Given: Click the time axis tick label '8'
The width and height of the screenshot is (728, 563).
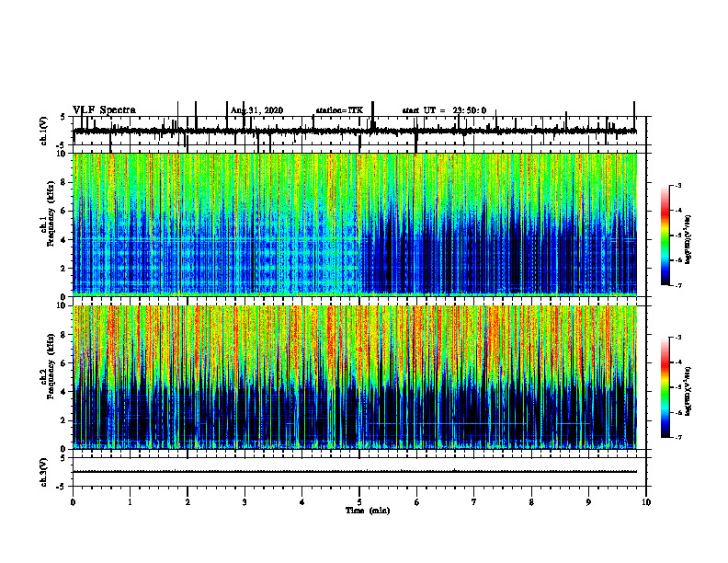Looking at the screenshot, I should click(531, 502).
